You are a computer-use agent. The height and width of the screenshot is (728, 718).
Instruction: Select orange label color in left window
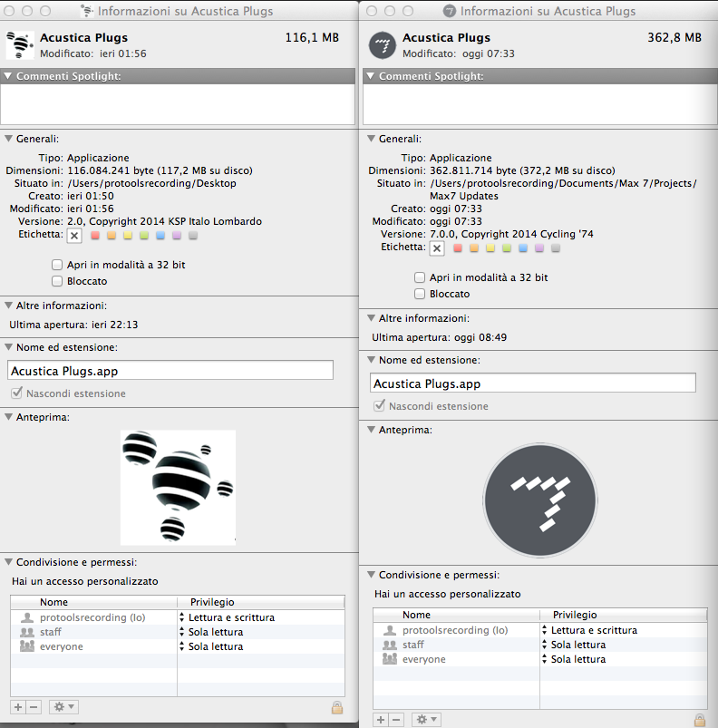click(112, 236)
